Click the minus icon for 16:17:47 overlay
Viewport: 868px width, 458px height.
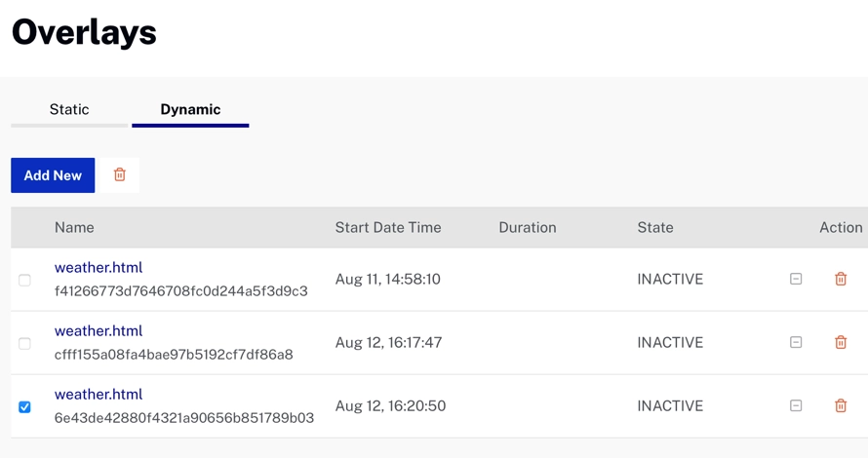(796, 343)
